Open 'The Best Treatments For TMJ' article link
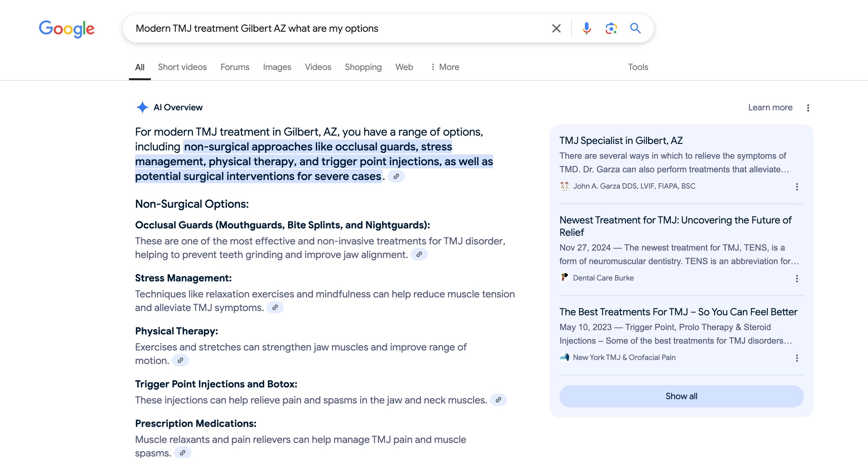 (x=678, y=312)
